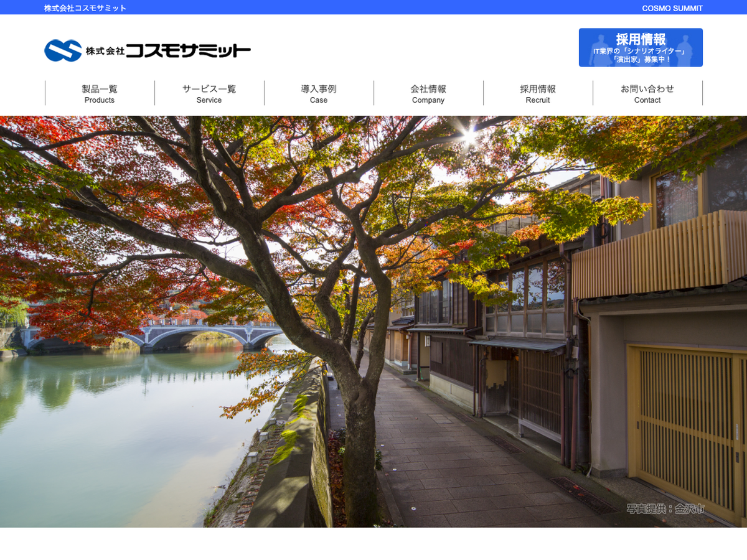Click 株式会社コスモサミット text in the top bar
Viewport: 747px width, 560px height.
click(85, 8)
